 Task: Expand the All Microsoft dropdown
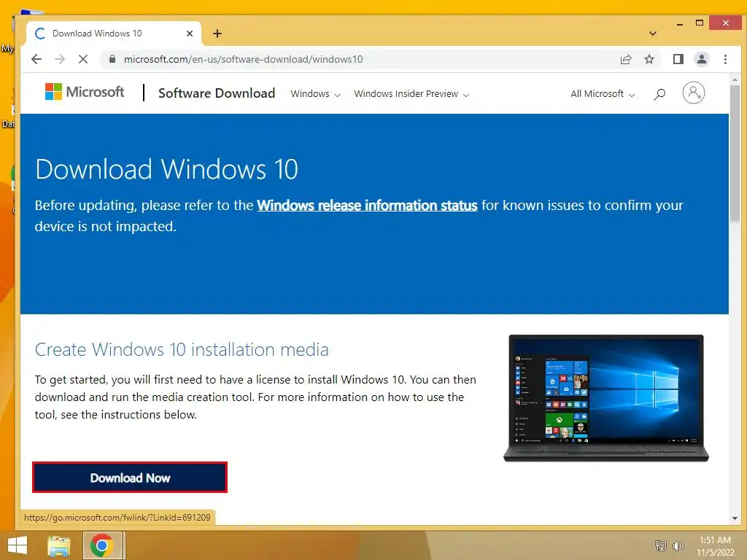coord(603,94)
